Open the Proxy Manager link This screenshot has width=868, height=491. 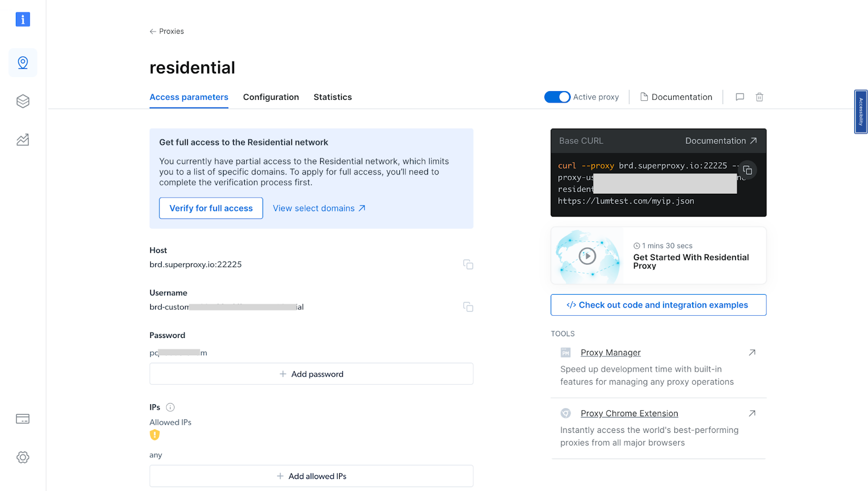610,353
